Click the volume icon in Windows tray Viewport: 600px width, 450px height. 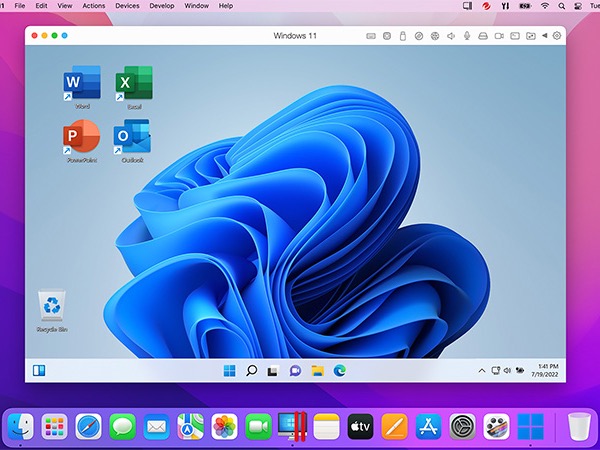[507, 370]
